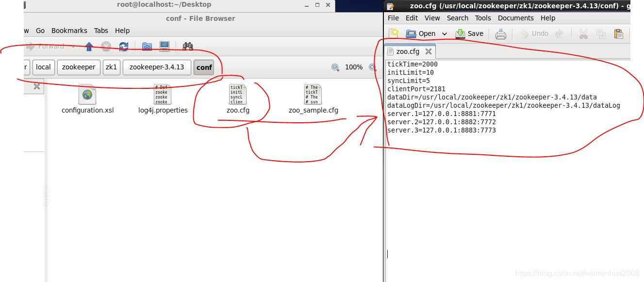Click the conf path button
Viewport: 644px width, 282px height.
[204, 67]
